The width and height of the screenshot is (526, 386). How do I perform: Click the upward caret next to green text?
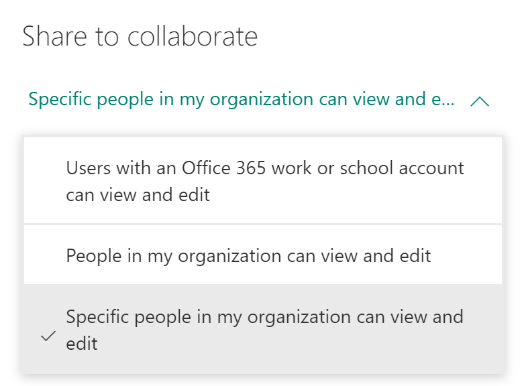pyautogui.click(x=480, y=102)
